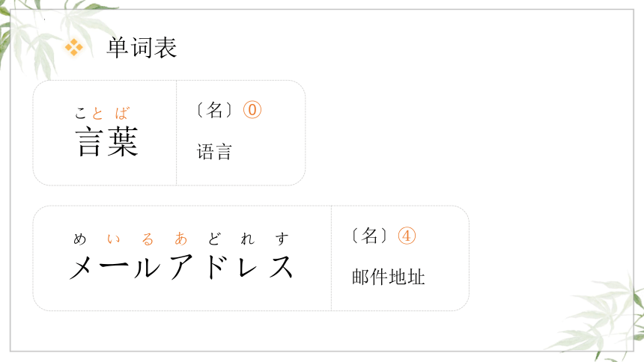Image resolution: width=644 pixels, height=362 pixels.
Task: Click the 语言 translation text
Action: click(x=214, y=152)
